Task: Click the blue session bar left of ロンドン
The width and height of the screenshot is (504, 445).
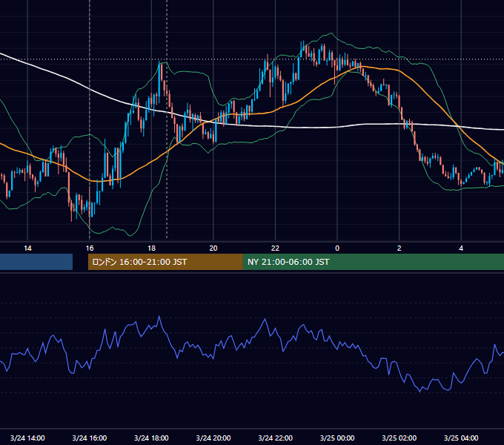Action: [36, 262]
